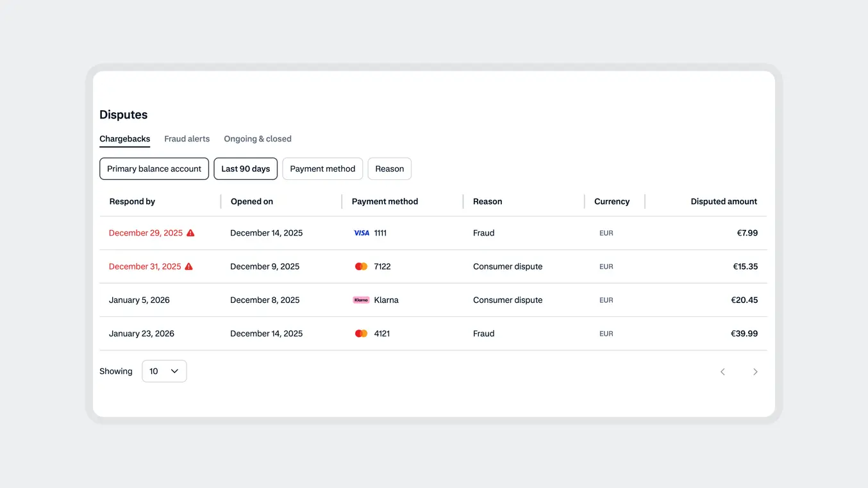This screenshot has width=868, height=488.
Task: Click the warning triangle beside December 31, 2025
Action: (188, 266)
